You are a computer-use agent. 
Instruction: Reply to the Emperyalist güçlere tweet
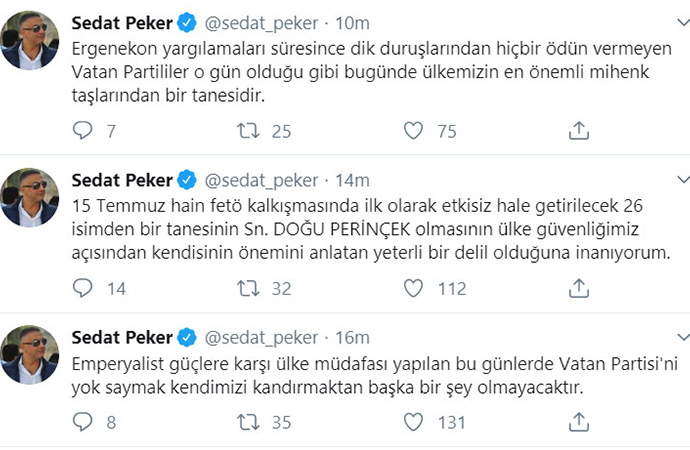coord(84,422)
